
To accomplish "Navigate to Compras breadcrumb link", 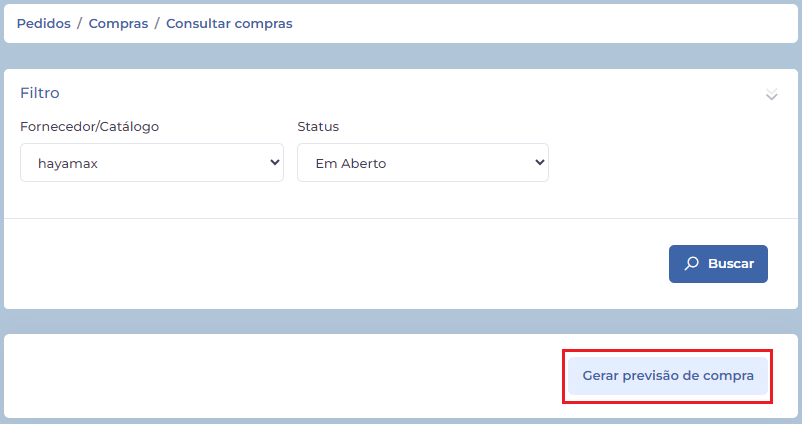I will click(x=118, y=23).
